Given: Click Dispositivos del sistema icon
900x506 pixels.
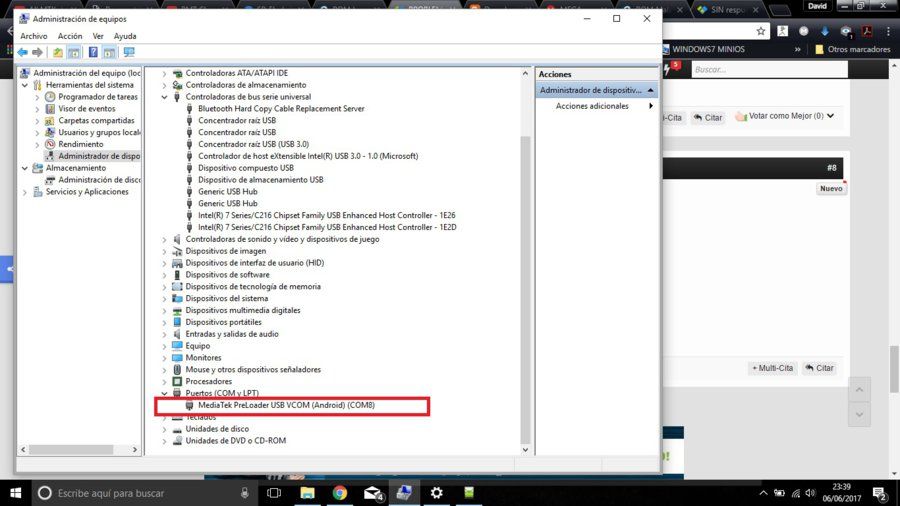Looking at the screenshot, I should pos(177,298).
